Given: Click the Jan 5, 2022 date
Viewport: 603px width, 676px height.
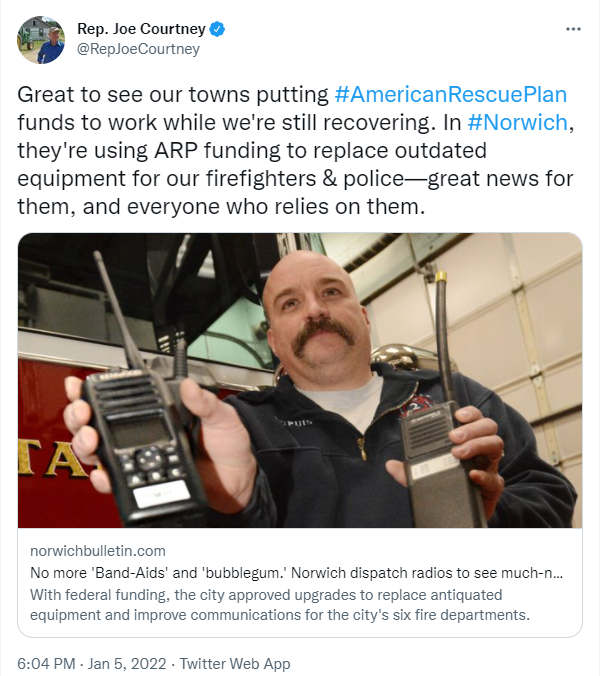Looking at the screenshot, I should tap(127, 663).
